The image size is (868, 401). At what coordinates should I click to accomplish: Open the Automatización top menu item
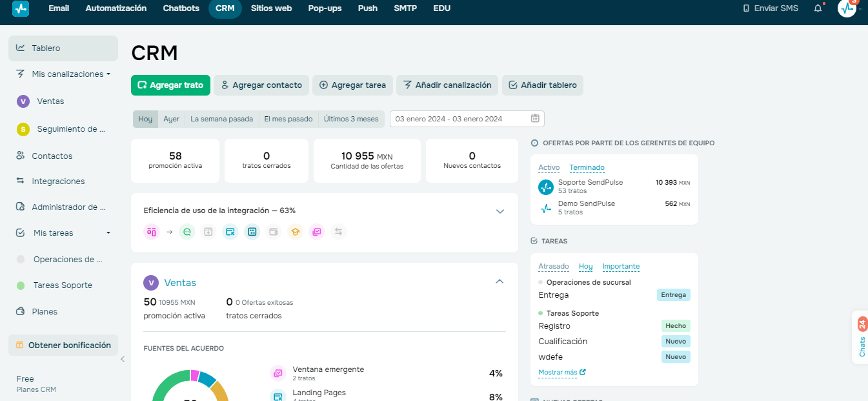116,8
